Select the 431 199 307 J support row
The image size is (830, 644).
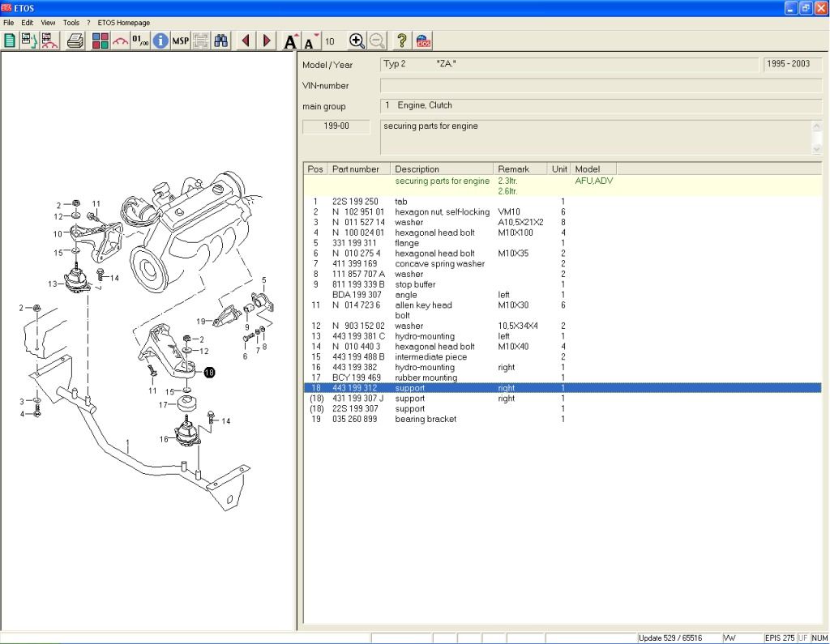[x=563, y=399]
